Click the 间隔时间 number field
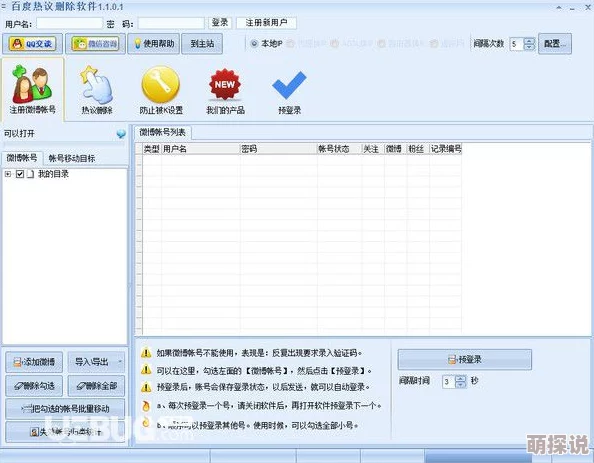Screen dimensions: 594x463 coord(449,381)
